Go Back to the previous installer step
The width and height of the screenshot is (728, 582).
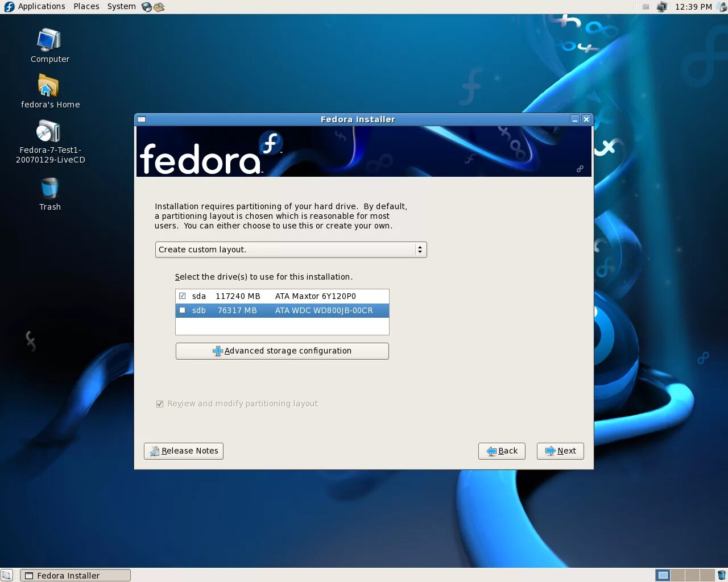tap(502, 451)
